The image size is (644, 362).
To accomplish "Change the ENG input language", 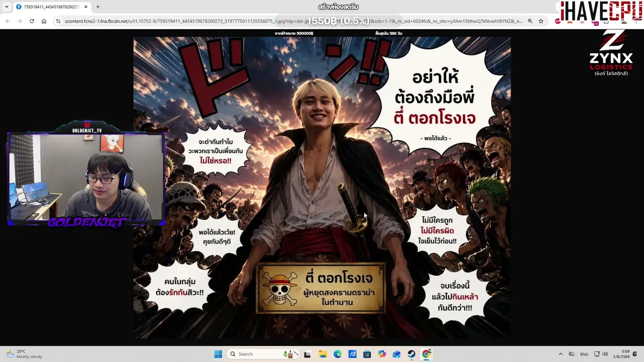I will (x=584, y=354).
